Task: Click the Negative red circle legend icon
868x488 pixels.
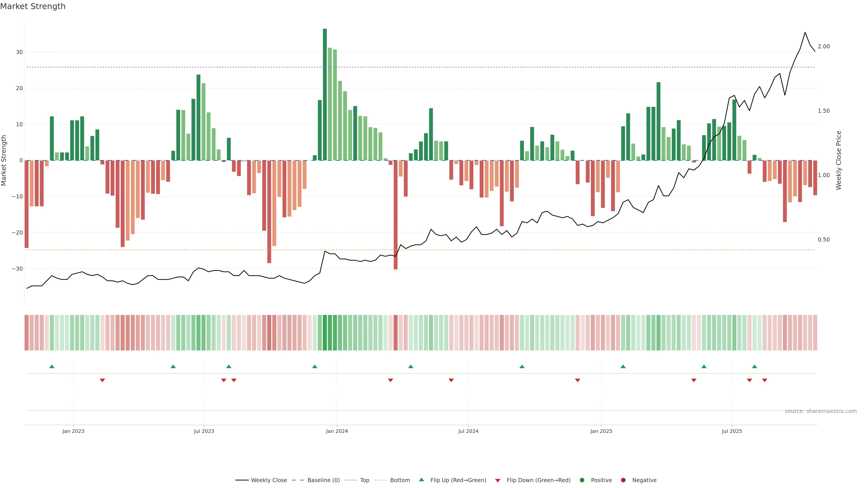Action: 623,480
